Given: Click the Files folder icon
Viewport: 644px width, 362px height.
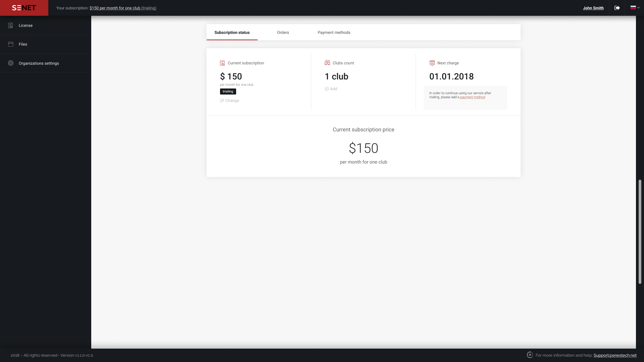Looking at the screenshot, I should point(11,44).
